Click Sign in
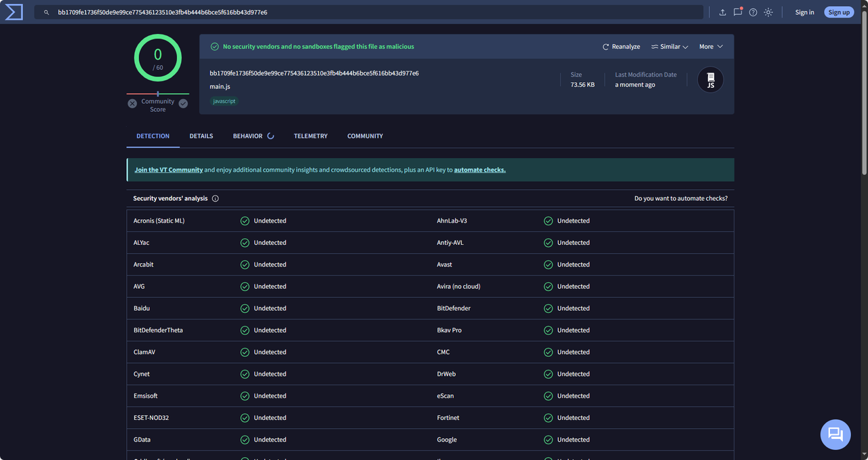The image size is (868, 460). (805, 12)
